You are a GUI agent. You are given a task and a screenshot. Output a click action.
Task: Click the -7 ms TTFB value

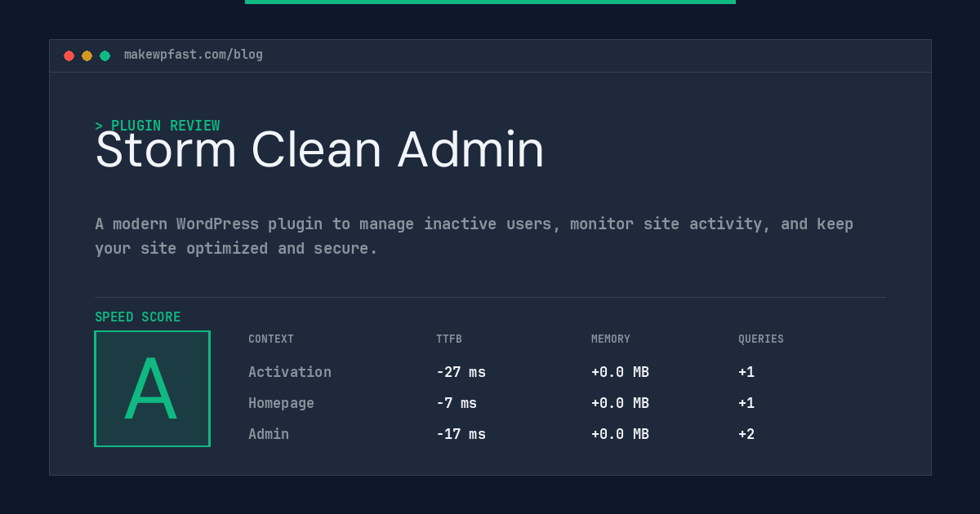(x=457, y=403)
